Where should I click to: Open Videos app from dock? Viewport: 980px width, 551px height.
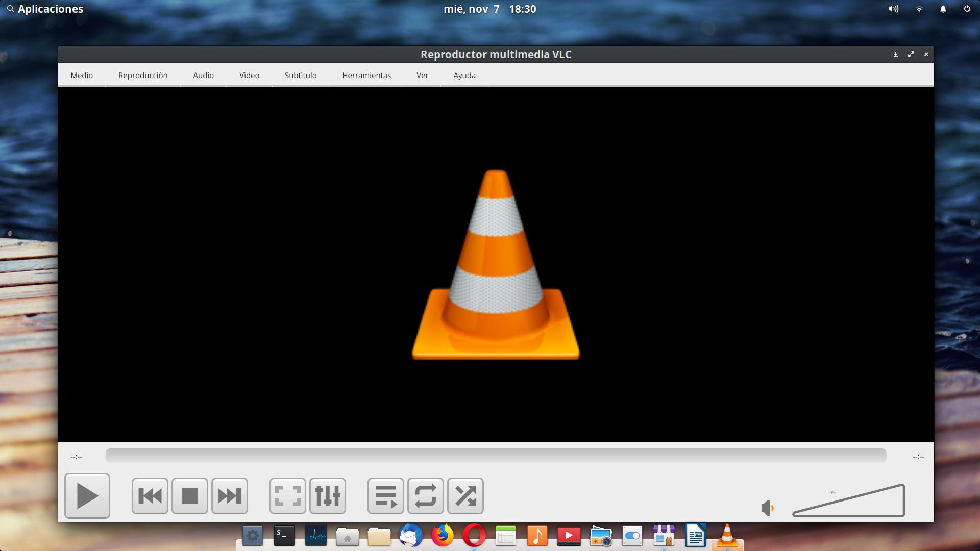click(569, 536)
